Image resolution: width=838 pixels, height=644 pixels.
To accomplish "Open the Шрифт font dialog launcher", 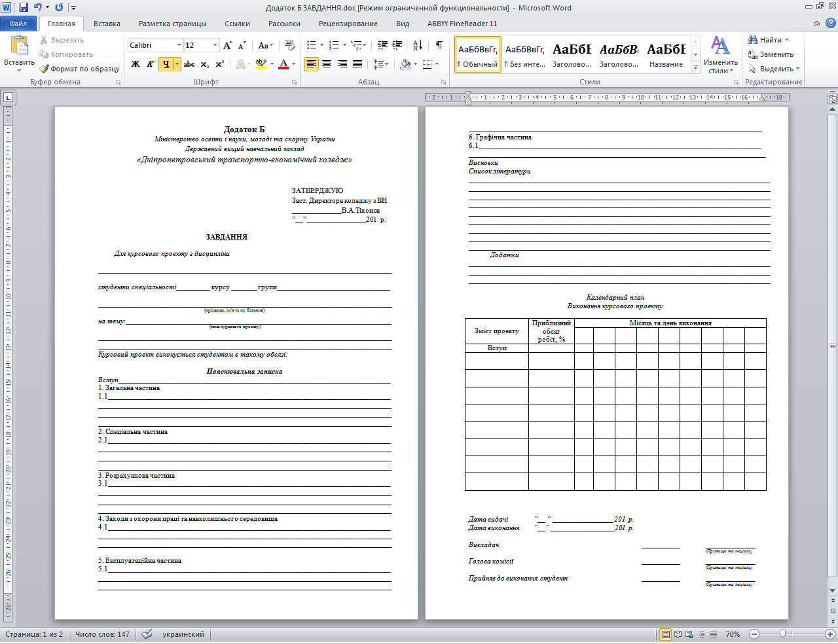I will 295,82.
